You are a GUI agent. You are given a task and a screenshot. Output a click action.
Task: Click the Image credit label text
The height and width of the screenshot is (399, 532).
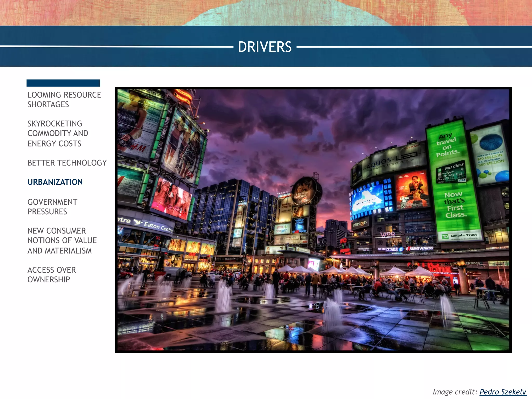pos(455,392)
